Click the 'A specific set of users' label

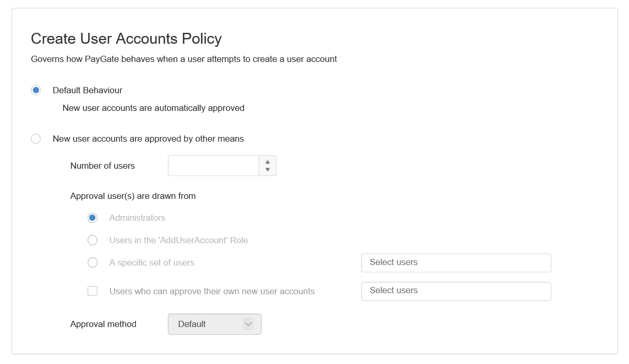point(152,263)
